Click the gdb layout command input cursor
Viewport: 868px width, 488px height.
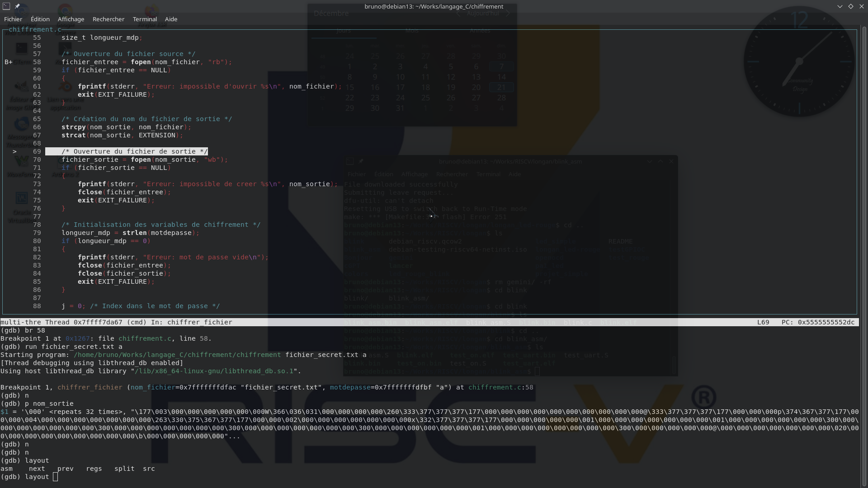(x=55, y=477)
